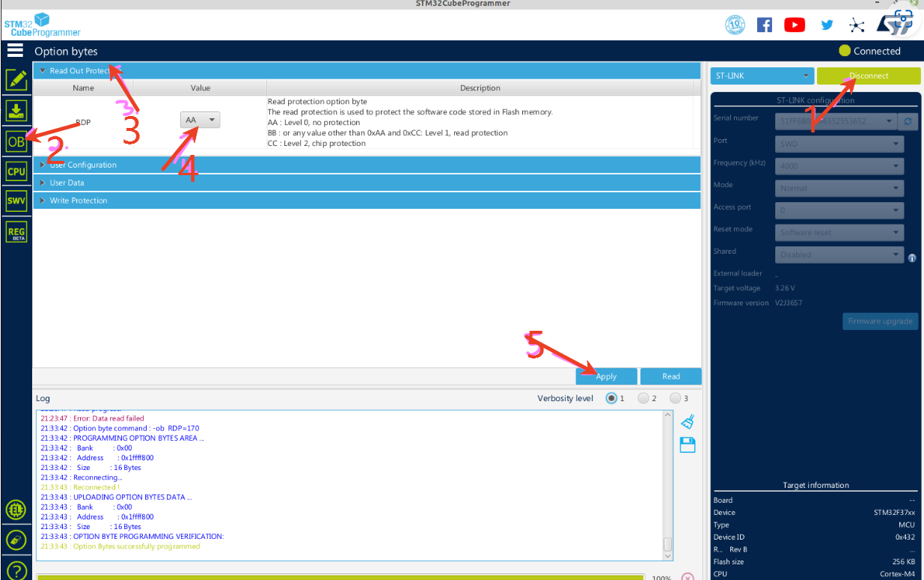Open the Facebook icon
The height and width of the screenshot is (580, 924).
point(765,25)
